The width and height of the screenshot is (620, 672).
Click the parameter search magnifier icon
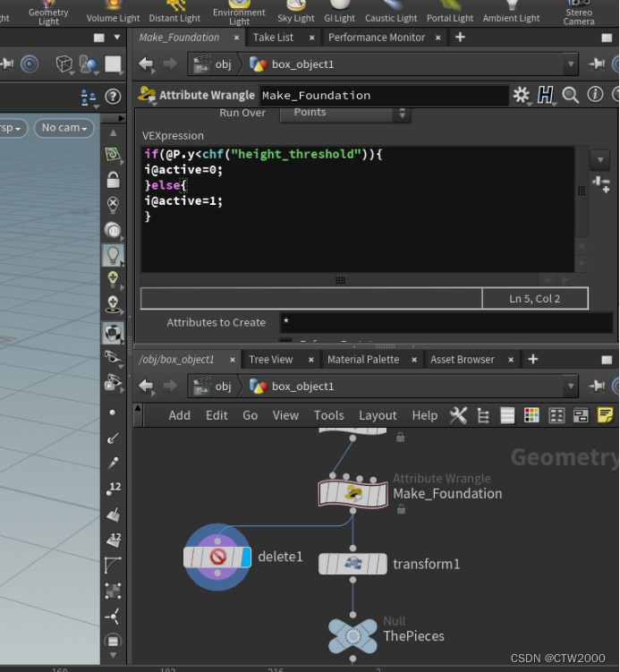pos(570,95)
